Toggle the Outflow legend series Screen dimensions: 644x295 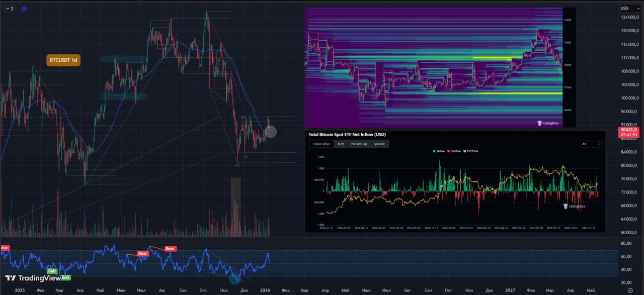[x=455, y=151]
